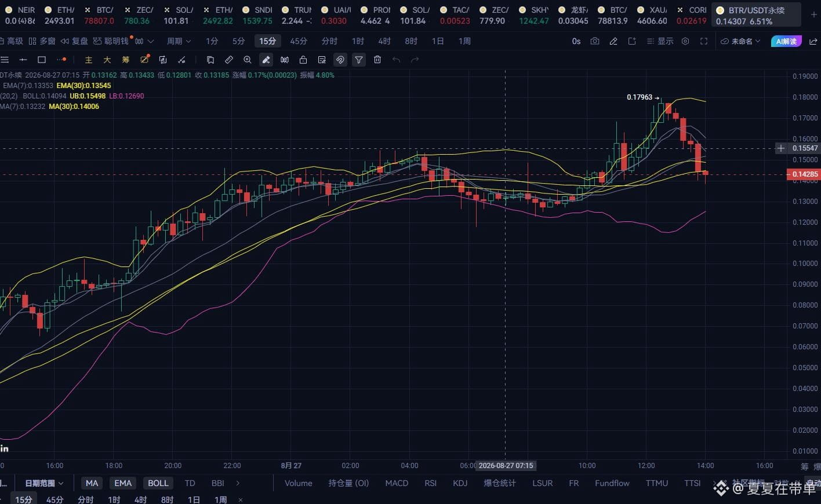Enable the 持仓量 (OI) sub-indicator
The width and height of the screenshot is (821, 504).
pyautogui.click(x=348, y=483)
